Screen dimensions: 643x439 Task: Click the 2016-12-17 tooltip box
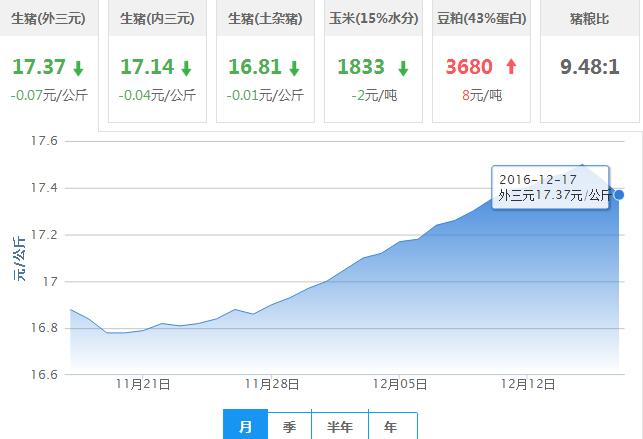click(550, 187)
